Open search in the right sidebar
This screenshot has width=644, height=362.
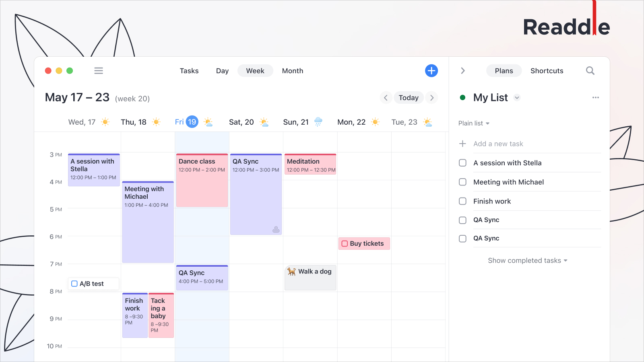coord(590,70)
